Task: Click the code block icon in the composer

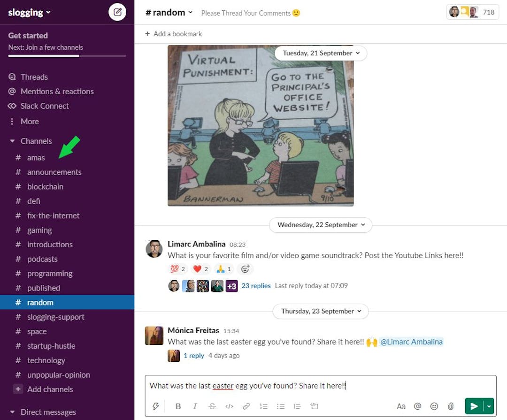Action: pos(229,406)
